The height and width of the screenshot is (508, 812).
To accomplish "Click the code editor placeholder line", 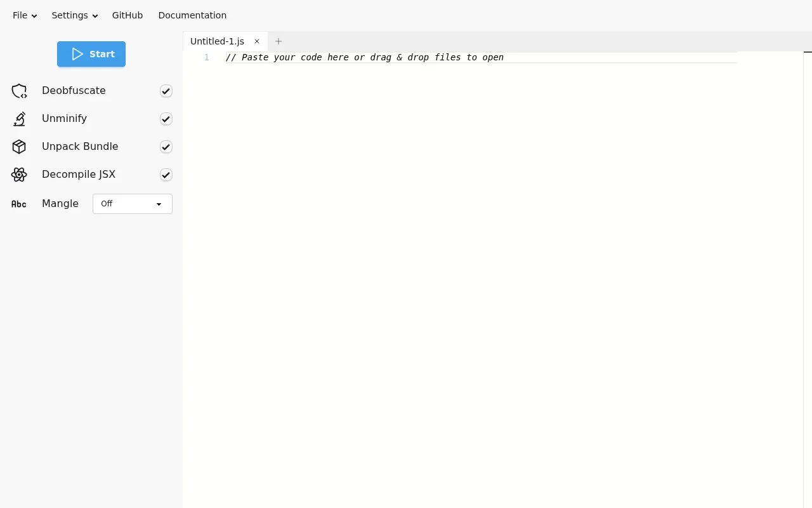I will point(365,57).
